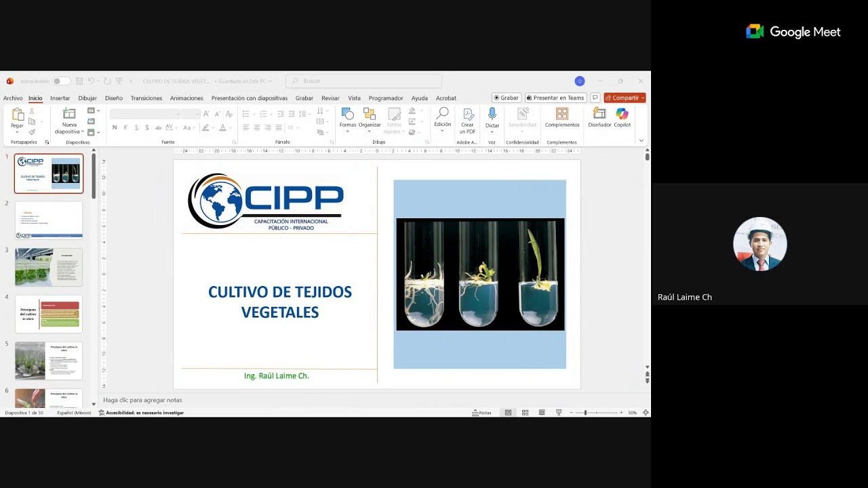Viewport: 868px width, 488px height.
Task: Click the user account avatar circle
Action: point(579,81)
